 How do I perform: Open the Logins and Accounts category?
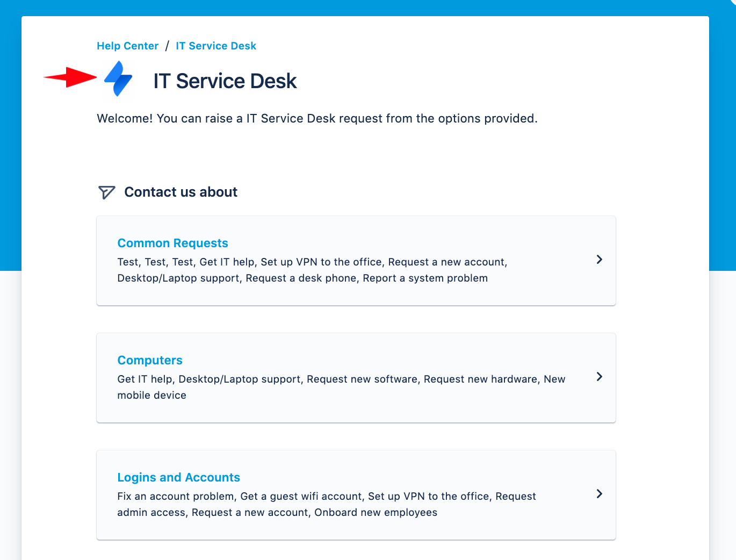point(178,477)
